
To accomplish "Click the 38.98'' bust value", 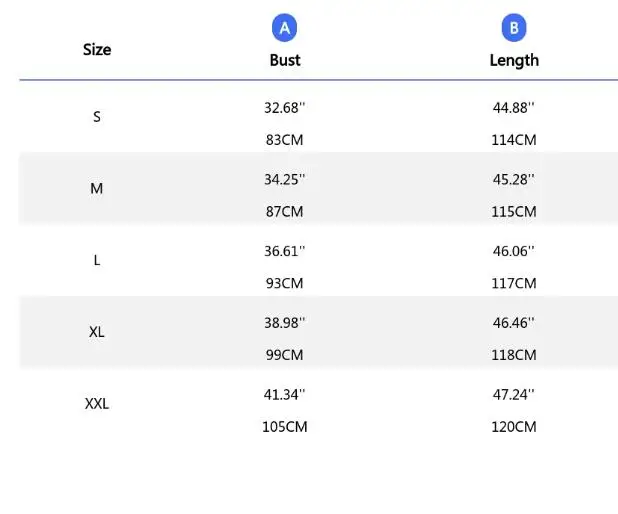I will (285, 323).
